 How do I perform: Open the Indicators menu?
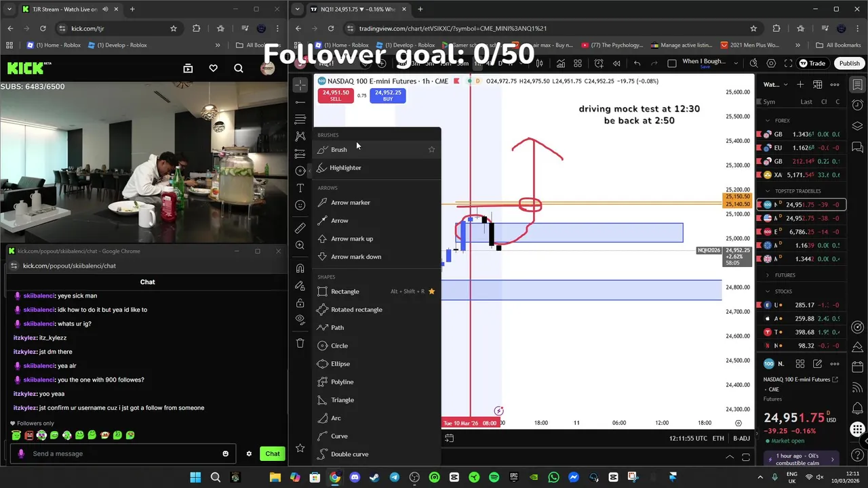[x=561, y=63]
